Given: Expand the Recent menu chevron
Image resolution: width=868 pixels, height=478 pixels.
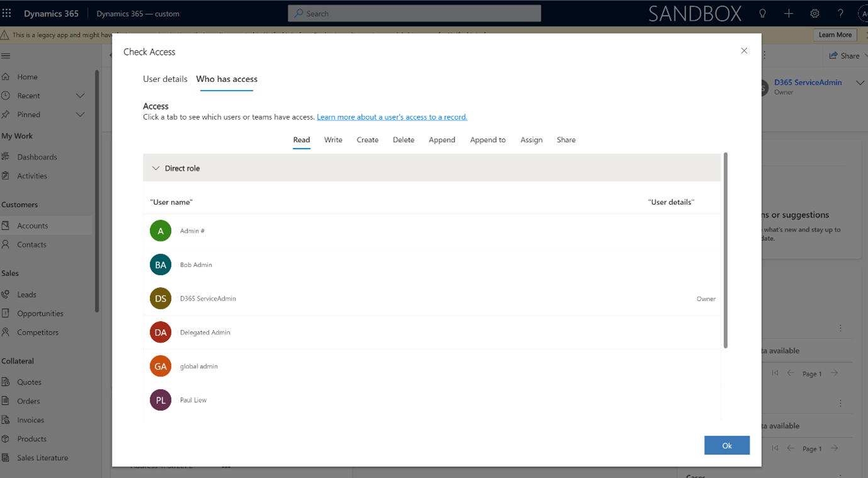Looking at the screenshot, I should point(80,96).
